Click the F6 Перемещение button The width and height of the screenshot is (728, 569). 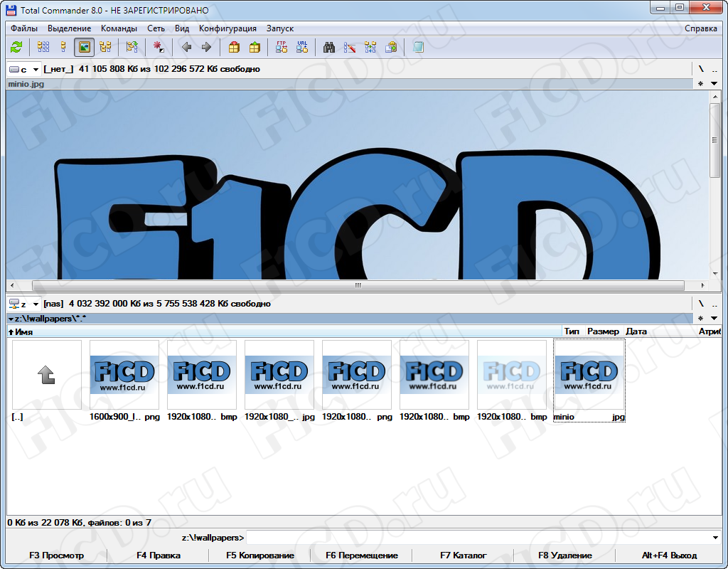362,555
